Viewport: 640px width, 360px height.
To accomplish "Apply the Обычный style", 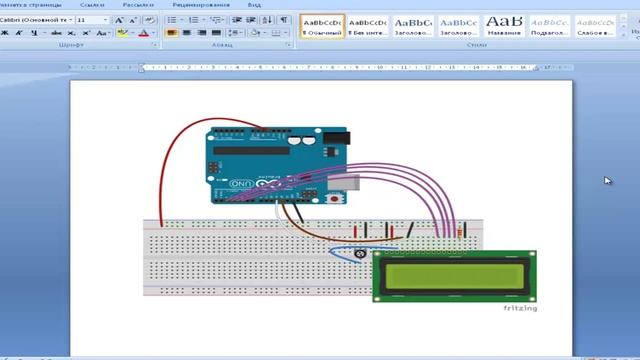I will point(322,27).
